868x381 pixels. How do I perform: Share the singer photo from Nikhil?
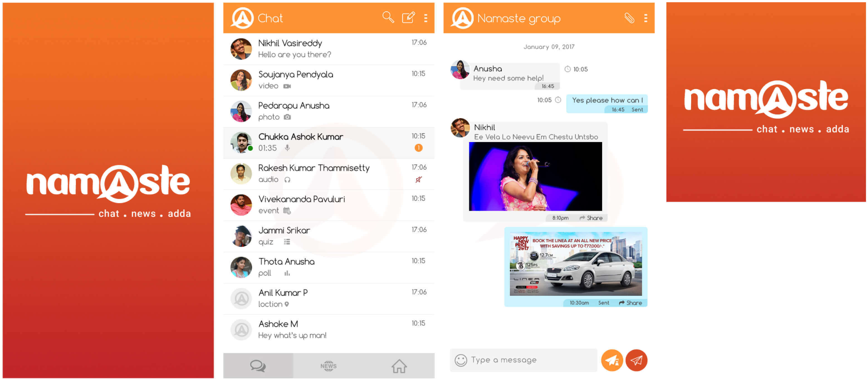[x=591, y=218]
